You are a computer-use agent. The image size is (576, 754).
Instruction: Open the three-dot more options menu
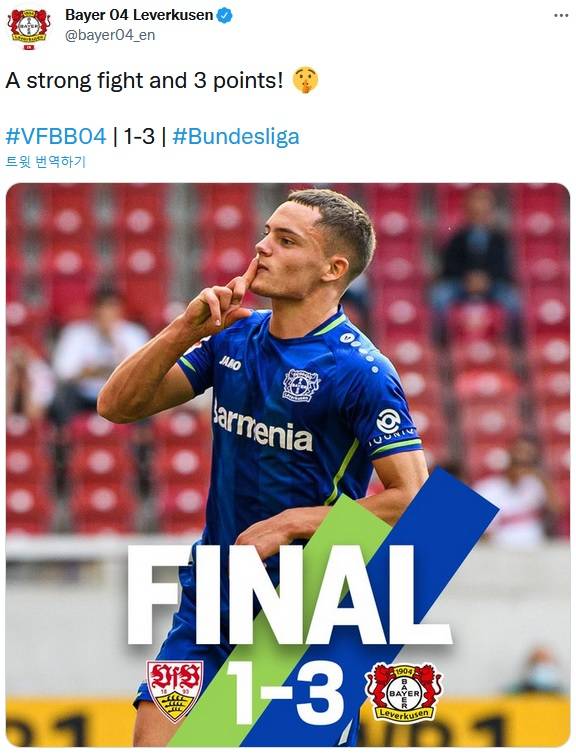(x=561, y=15)
